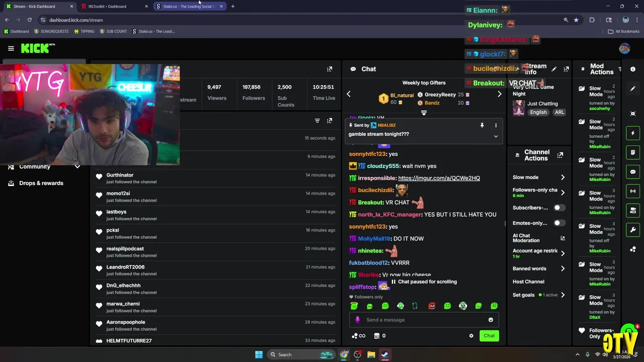Viewport: 644px width, 362px height.
Task: Click the English language tag
Action: tap(538, 112)
